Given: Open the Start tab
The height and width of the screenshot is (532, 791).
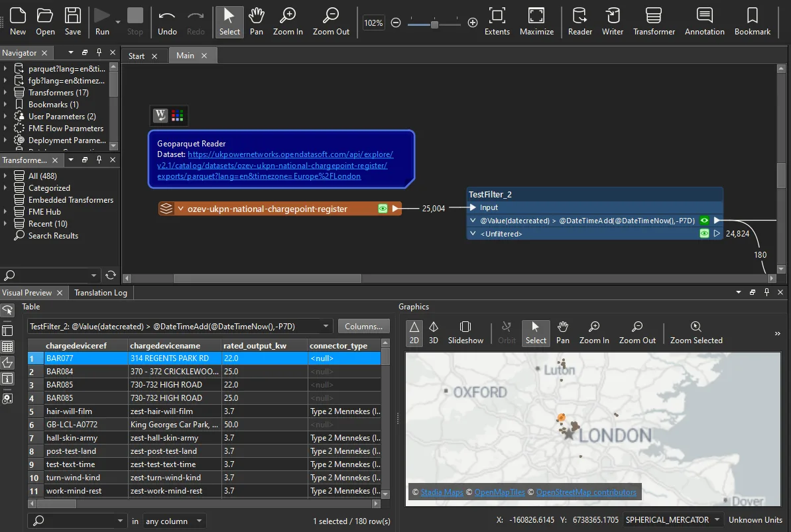Looking at the screenshot, I should 137,56.
